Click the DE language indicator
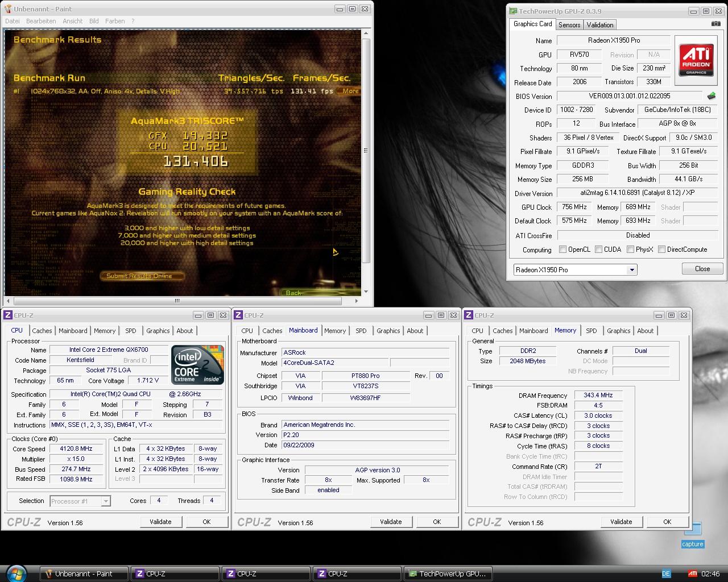Viewport: 728px width, 582px height. (x=666, y=573)
